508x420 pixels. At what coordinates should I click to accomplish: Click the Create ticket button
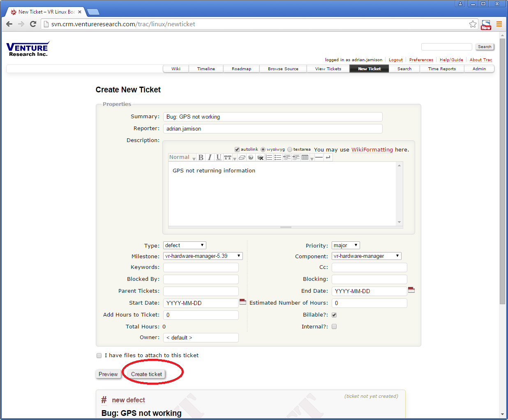[146, 374]
